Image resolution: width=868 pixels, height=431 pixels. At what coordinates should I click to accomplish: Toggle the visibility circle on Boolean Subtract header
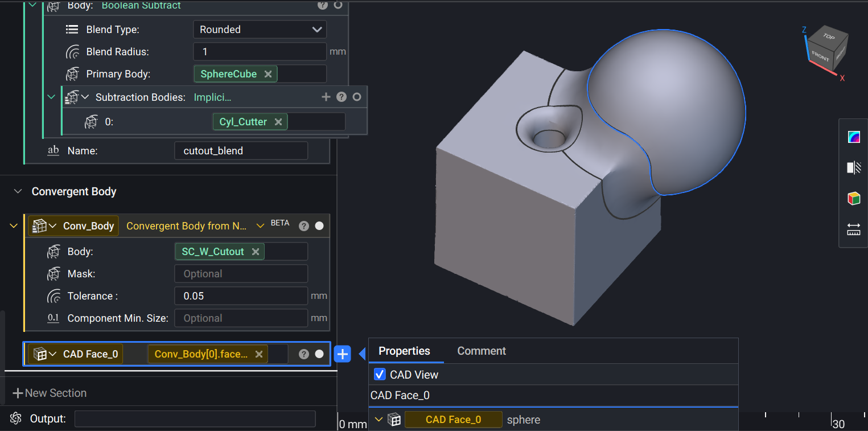(338, 5)
